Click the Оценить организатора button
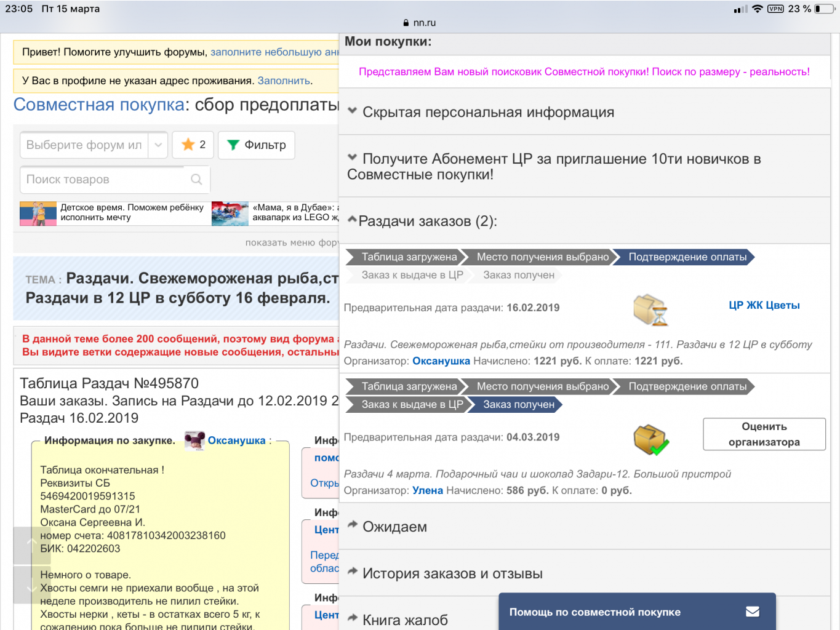The width and height of the screenshot is (840, 630). pos(764,434)
